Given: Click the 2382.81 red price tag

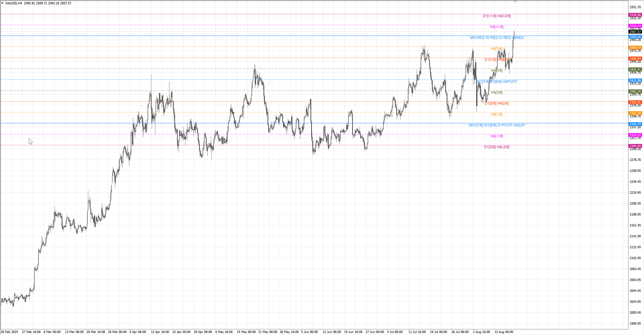Looking at the screenshot, I should click(x=635, y=102).
